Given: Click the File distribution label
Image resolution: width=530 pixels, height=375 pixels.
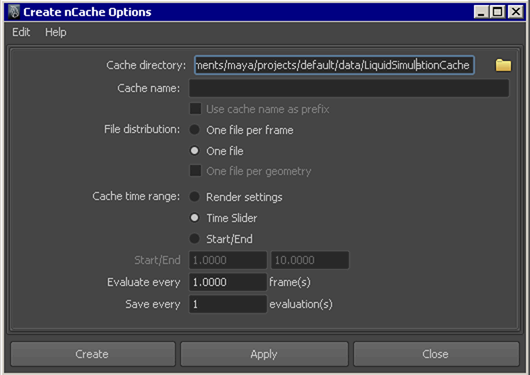Looking at the screenshot, I should pyautogui.click(x=142, y=129).
